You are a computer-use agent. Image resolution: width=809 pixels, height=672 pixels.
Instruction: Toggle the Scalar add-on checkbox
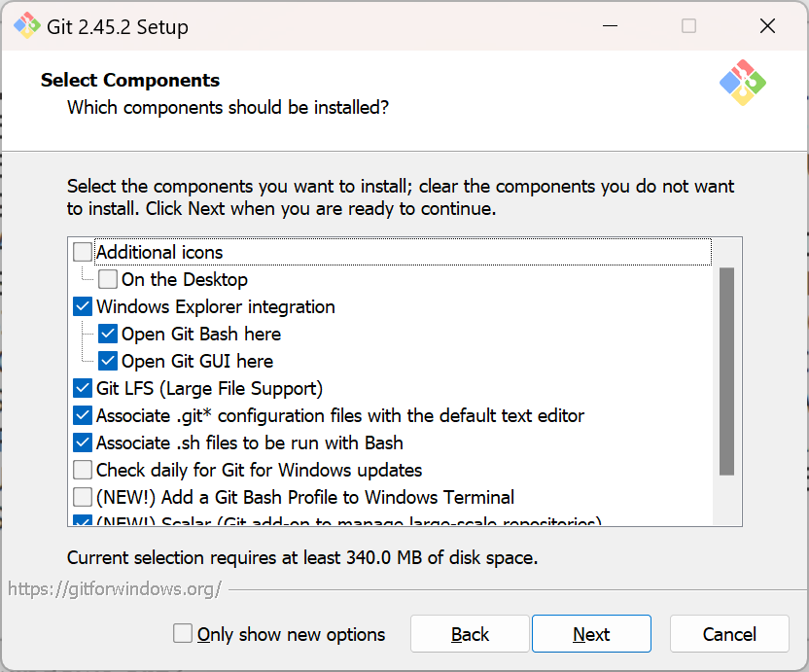tap(84, 521)
